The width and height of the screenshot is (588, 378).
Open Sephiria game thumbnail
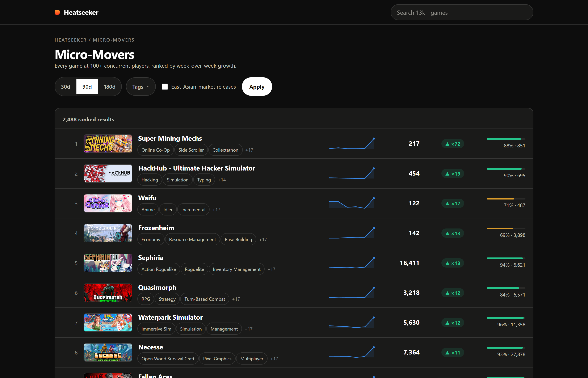point(108,263)
